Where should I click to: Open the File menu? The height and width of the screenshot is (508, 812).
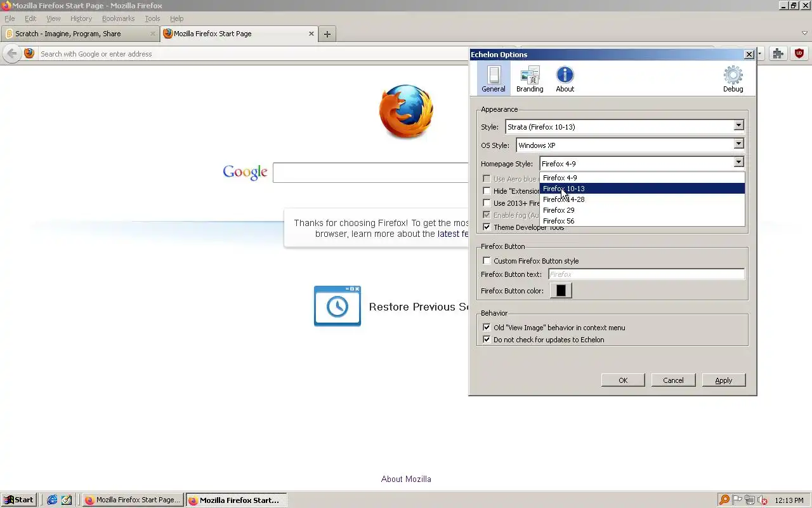tap(10, 18)
